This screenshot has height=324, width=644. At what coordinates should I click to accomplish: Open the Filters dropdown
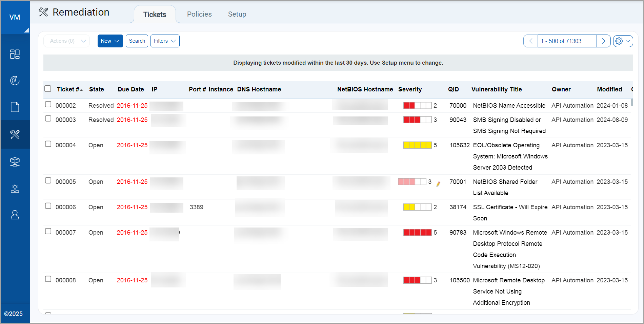165,41
